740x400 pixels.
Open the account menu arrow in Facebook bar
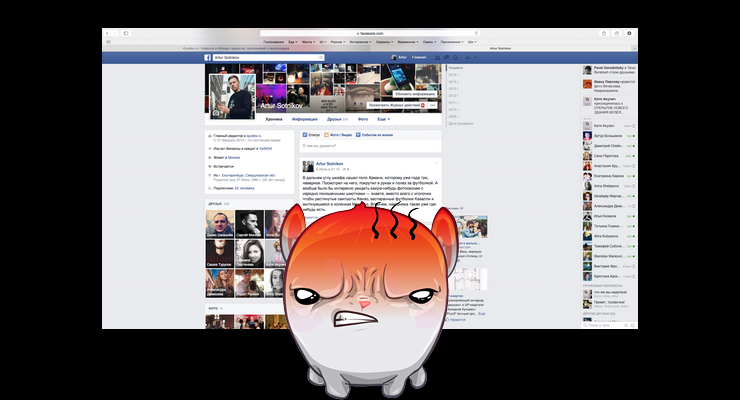pyautogui.click(x=475, y=58)
